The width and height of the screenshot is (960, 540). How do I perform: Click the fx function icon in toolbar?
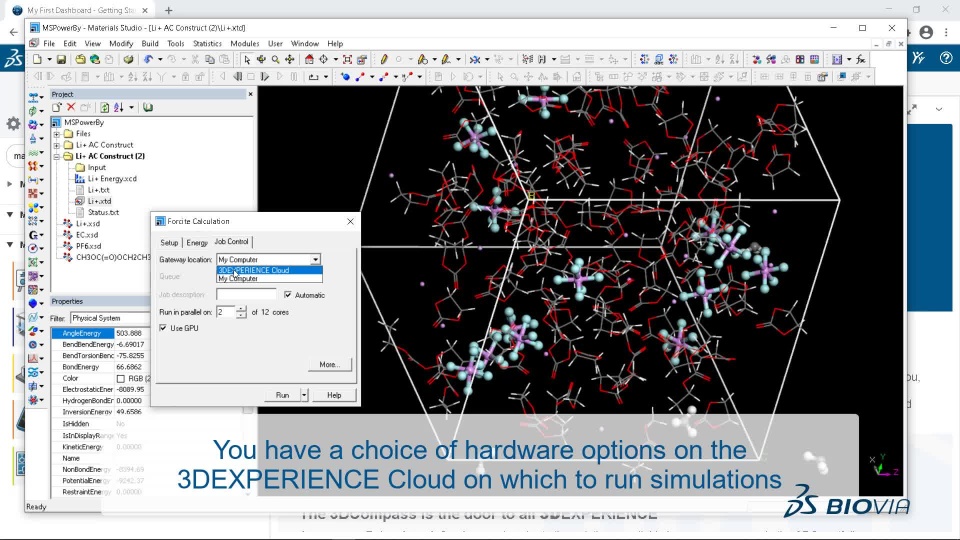[x=861, y=59]
